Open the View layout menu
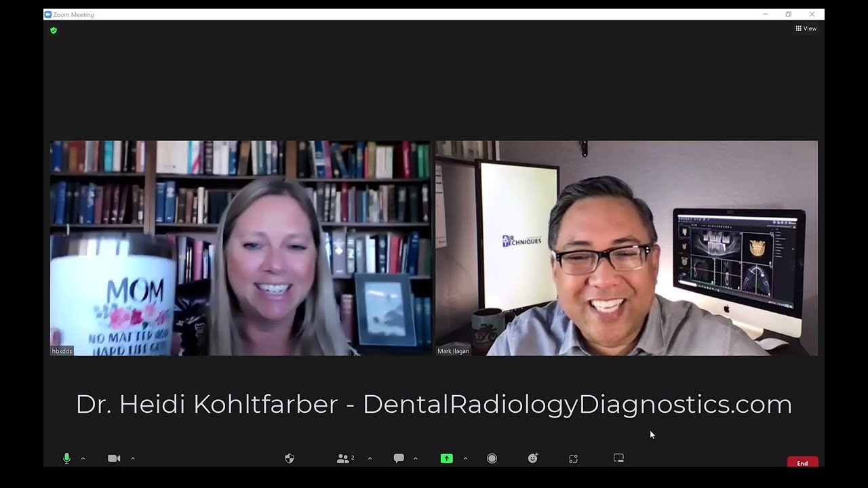Image resolution: width=868 pixels, height=488 pixels. (x=806, y=28)
